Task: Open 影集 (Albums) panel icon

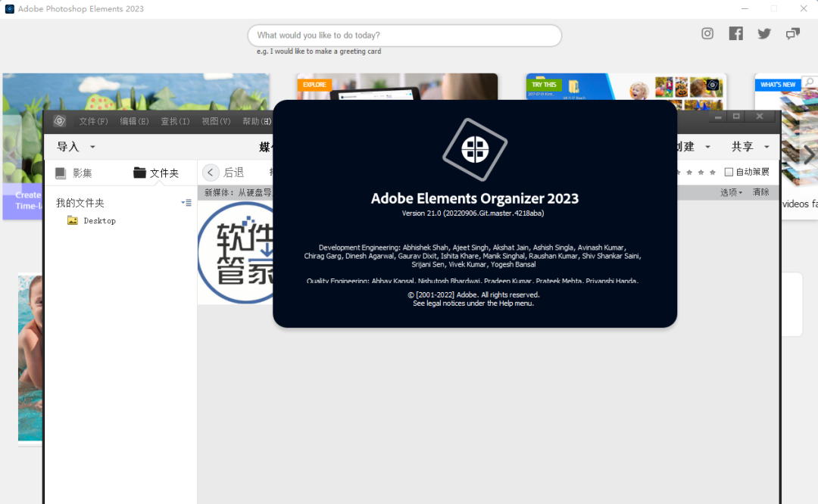Action: [61, 172]
